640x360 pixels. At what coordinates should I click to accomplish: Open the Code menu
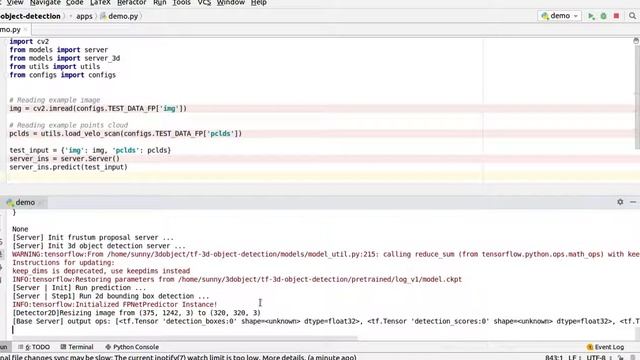[x=75, y=3]
